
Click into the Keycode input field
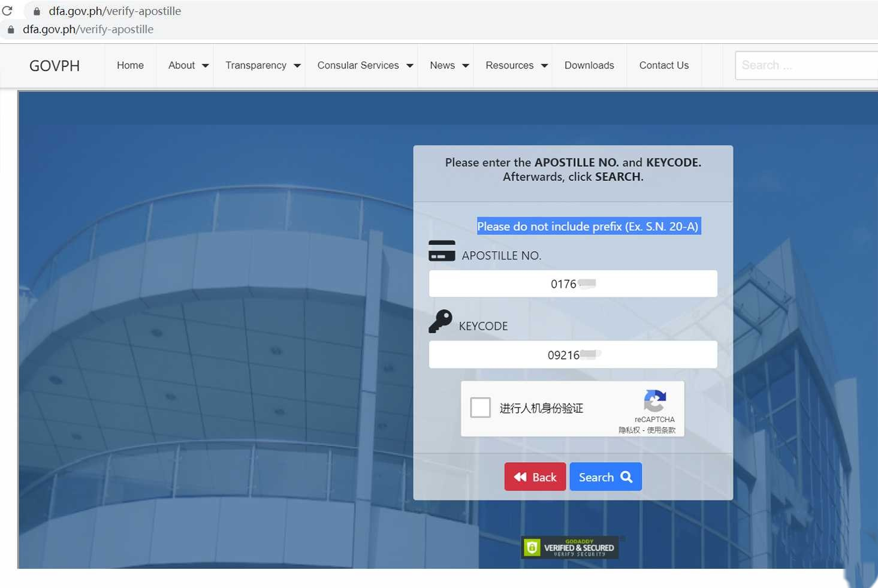click(x=572, y=355)
